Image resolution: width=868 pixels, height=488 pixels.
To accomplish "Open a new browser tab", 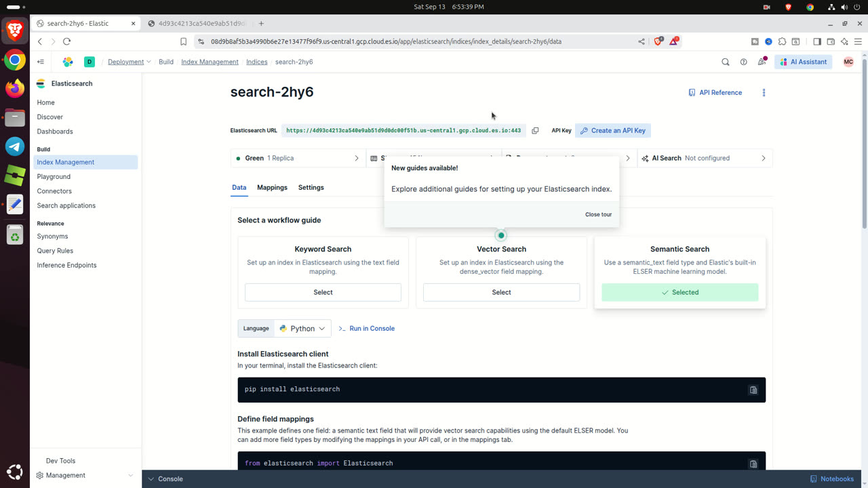I will [261, 23].
